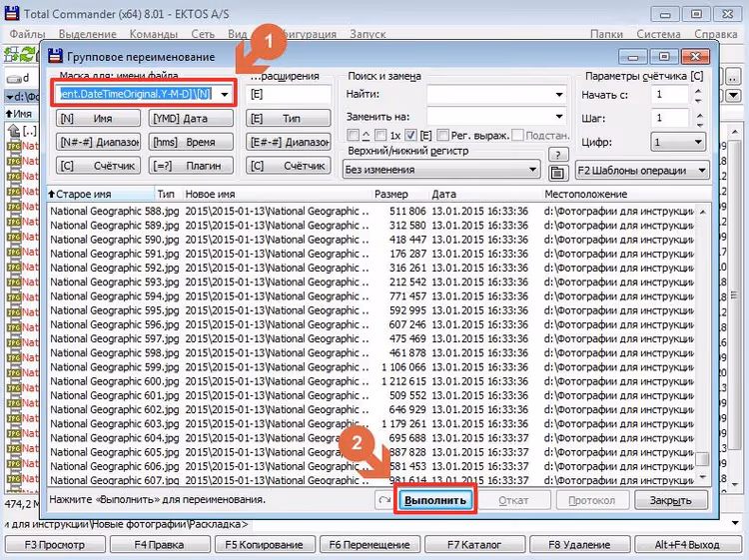Open the Найти history dropdown
The image size is (749, 560).
pyautogui.click(x=559, y=95)
